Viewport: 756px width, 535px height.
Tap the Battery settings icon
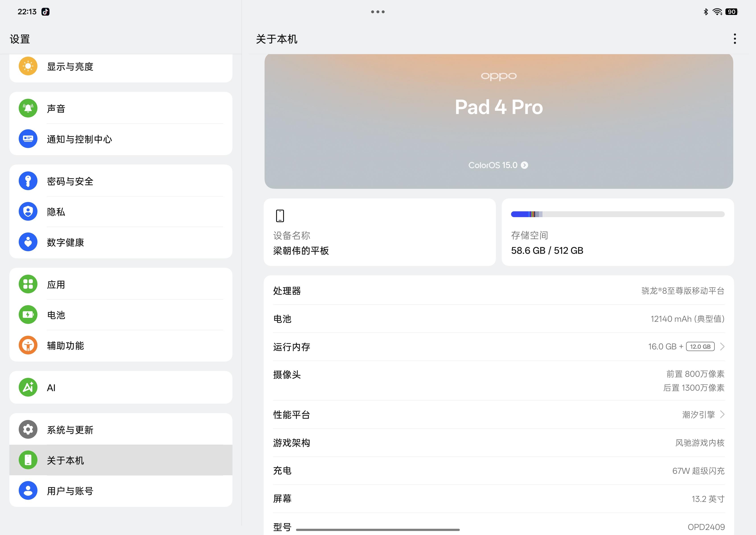pyautogui.click(x=28, y=315)
